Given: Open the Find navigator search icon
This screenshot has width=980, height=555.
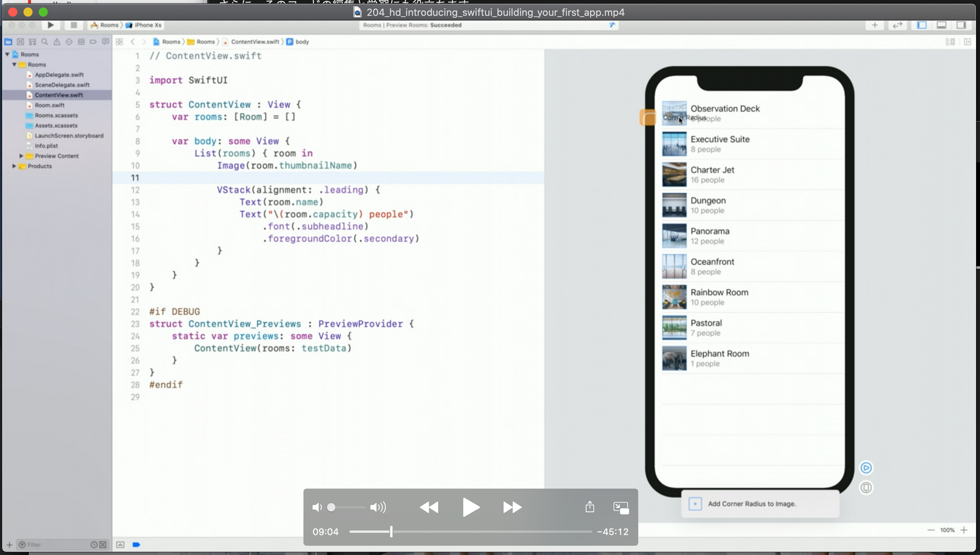Looking at the screenshot, I should (45, 42).
